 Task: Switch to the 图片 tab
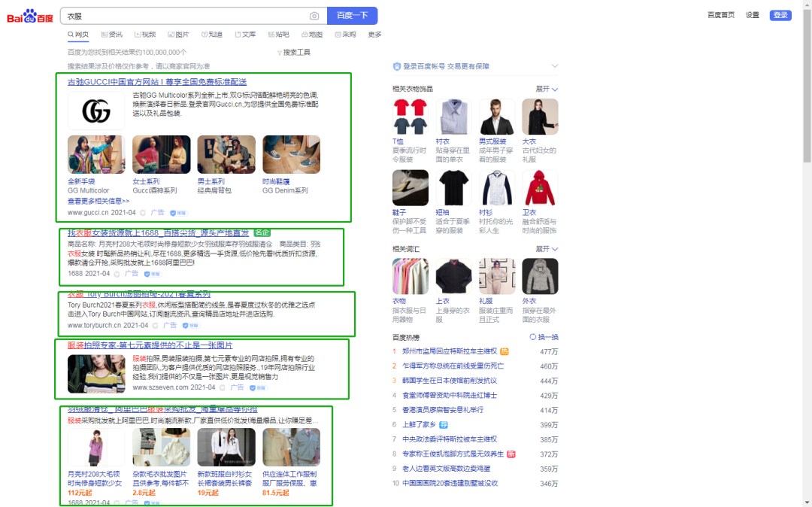click(178, 35)
